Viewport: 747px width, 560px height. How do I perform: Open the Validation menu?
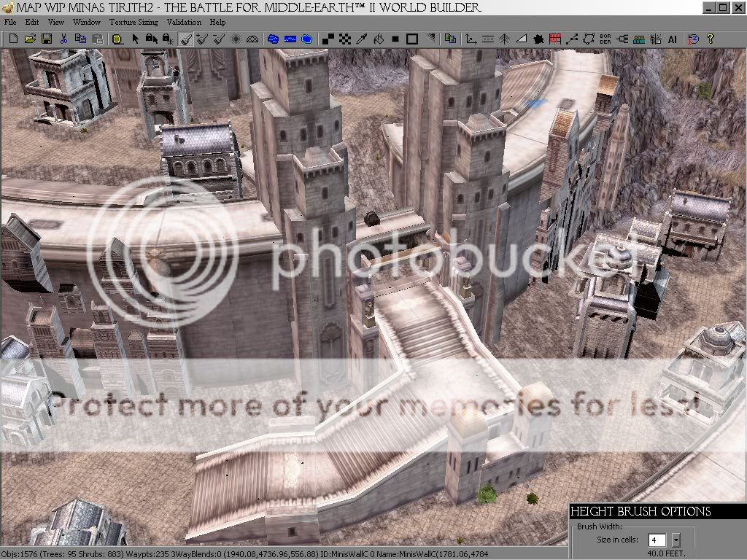[x=184, y=22]
